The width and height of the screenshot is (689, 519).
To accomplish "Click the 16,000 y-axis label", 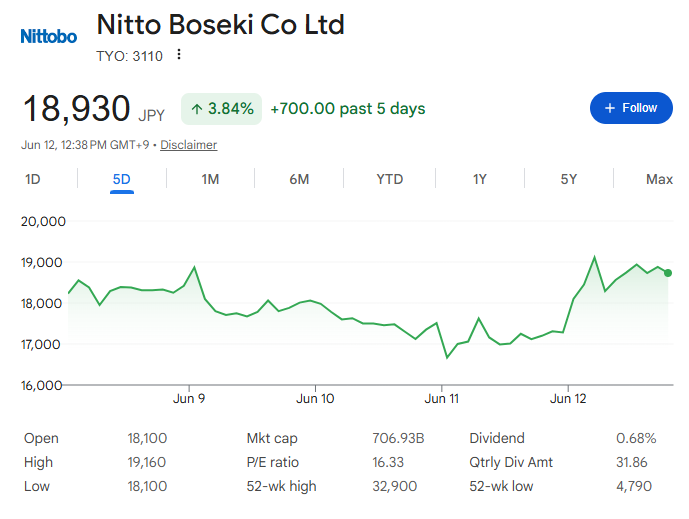I will coord(42,385).
